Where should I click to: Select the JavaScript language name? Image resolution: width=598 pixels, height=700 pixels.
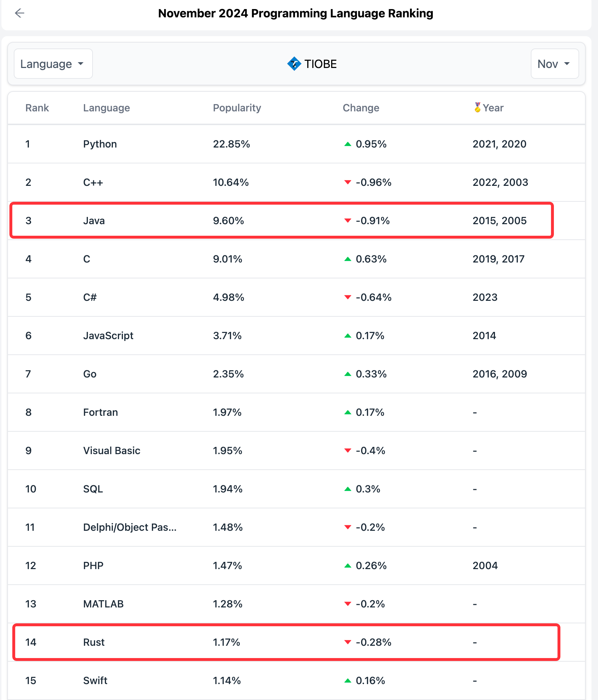(x=108, y=336)
